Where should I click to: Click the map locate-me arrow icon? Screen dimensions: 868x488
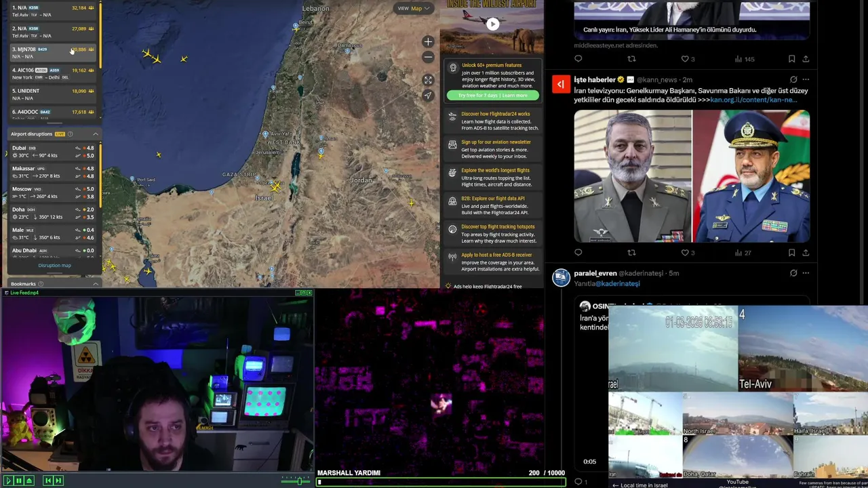pyautogui.click(x=428, y=96)
